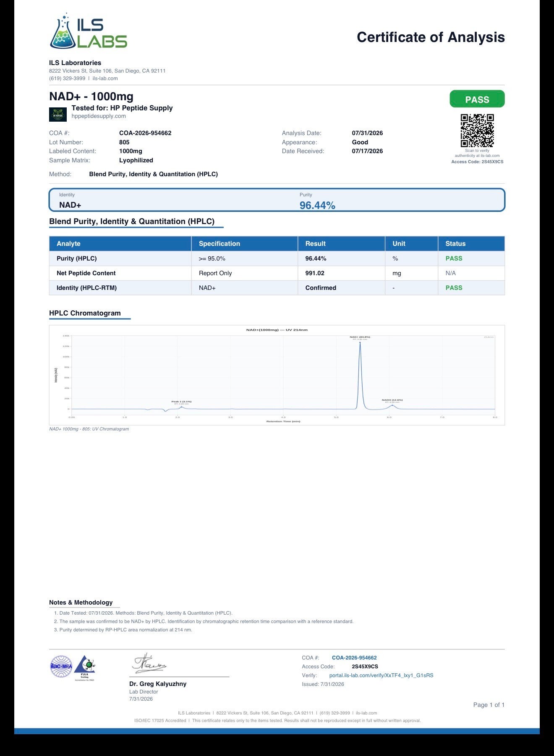Select the 'NAD+ - 1000mg' heading

(91, 96)
